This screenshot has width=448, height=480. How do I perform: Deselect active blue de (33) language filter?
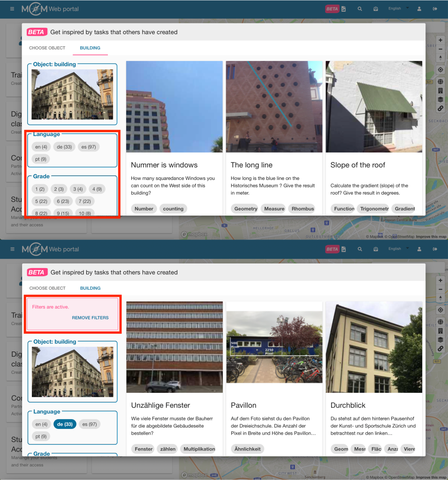65,424
